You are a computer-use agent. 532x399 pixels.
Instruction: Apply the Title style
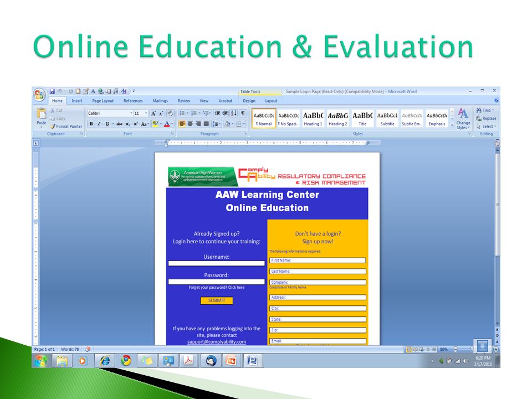click(362, 119)
